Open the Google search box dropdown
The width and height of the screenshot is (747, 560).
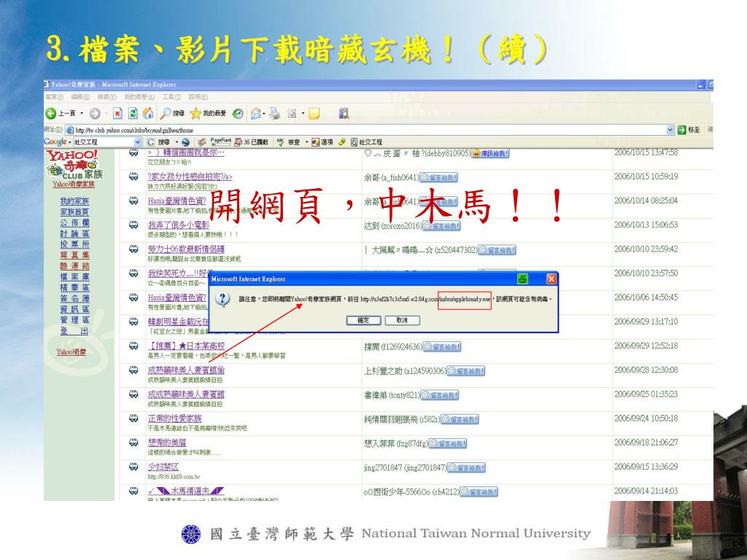coord(138,142)
